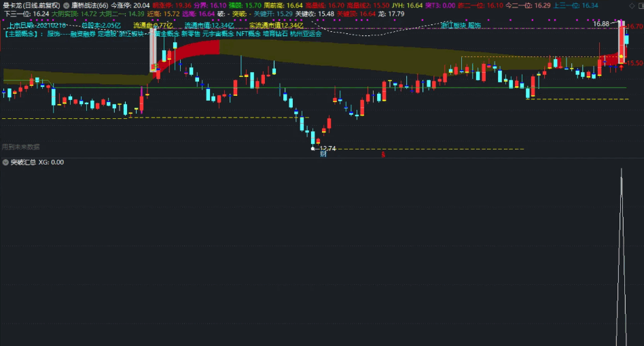Viewport: 644px width, 346px height.
Task: Open the 康桥战法 indicator dropdown arrow
Action: pyautogui.click(x=66, y=5)
